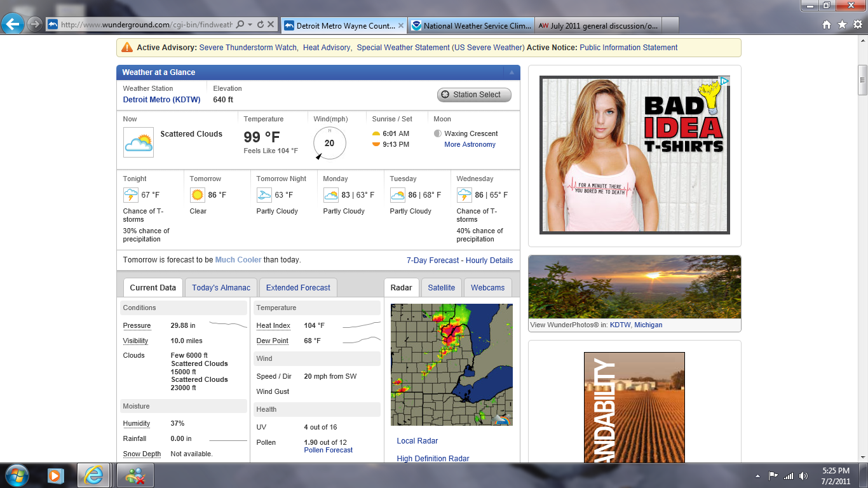
Task: Click the Internet Explorer taskbar icon
Action: point(94,475)
